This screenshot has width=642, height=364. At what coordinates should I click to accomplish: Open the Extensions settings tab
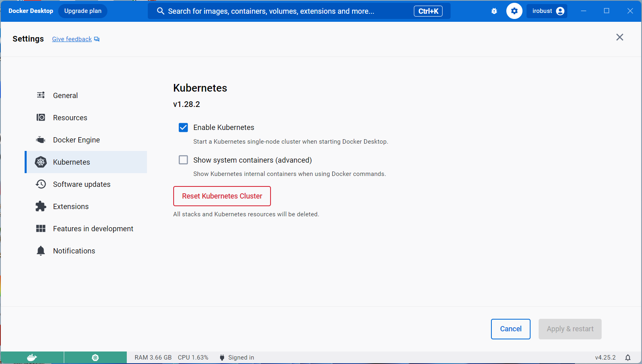click(x=86, y=207)
